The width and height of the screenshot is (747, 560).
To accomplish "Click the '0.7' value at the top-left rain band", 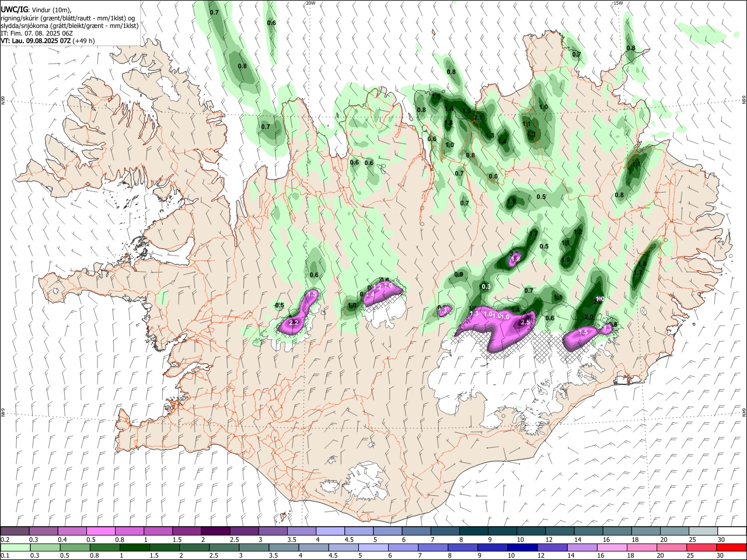I will 214,12.
